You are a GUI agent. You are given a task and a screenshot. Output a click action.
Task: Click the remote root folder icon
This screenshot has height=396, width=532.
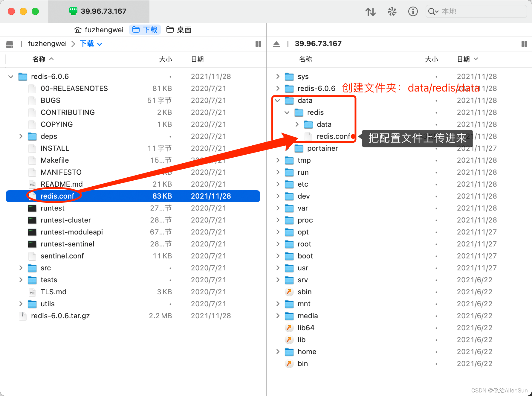click(289, 244)
